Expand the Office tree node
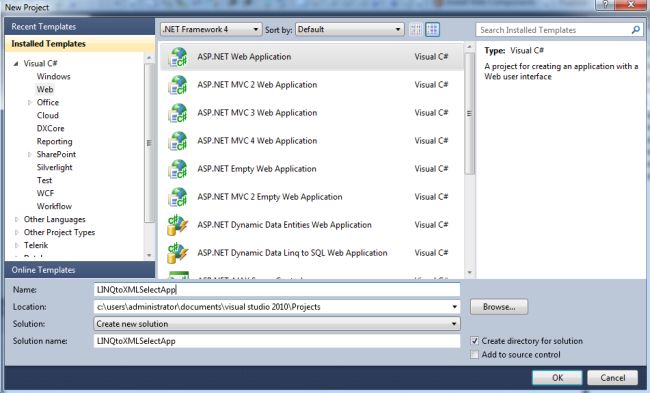Image resolution: width=650 pixels, height=393 pixels. [x=29, y=102]
